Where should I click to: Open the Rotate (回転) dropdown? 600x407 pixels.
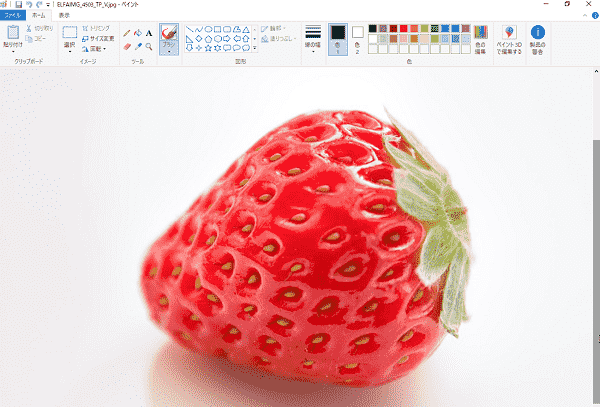[x=94, y=49]
